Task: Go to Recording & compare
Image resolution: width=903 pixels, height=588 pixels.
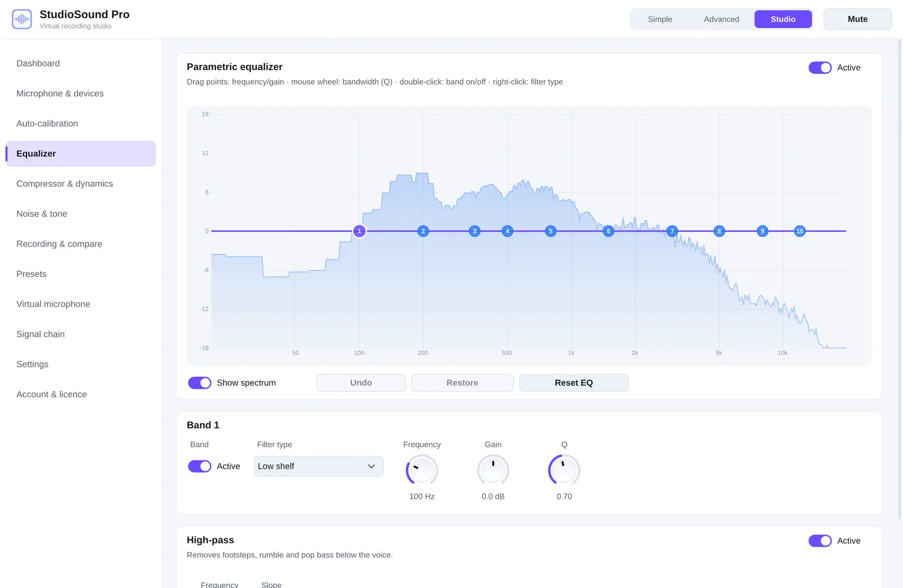Action: click(x=81, y=244)
